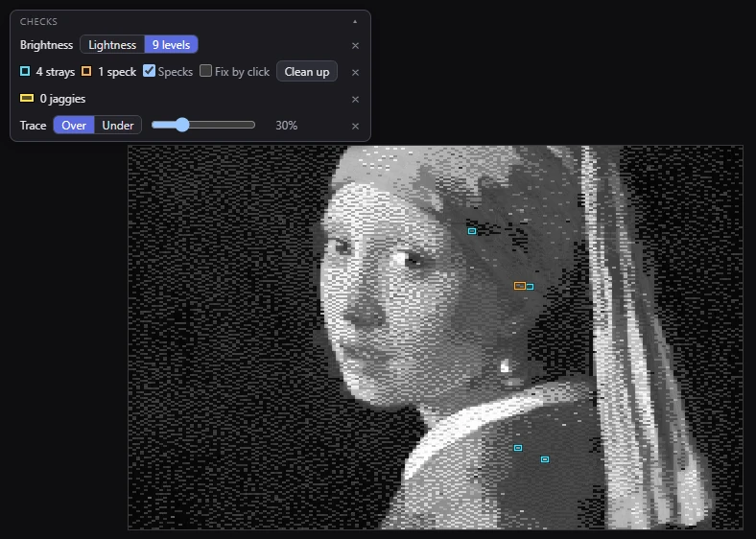
Task: Click the pearl earring in the image
Action: point(505,366)
